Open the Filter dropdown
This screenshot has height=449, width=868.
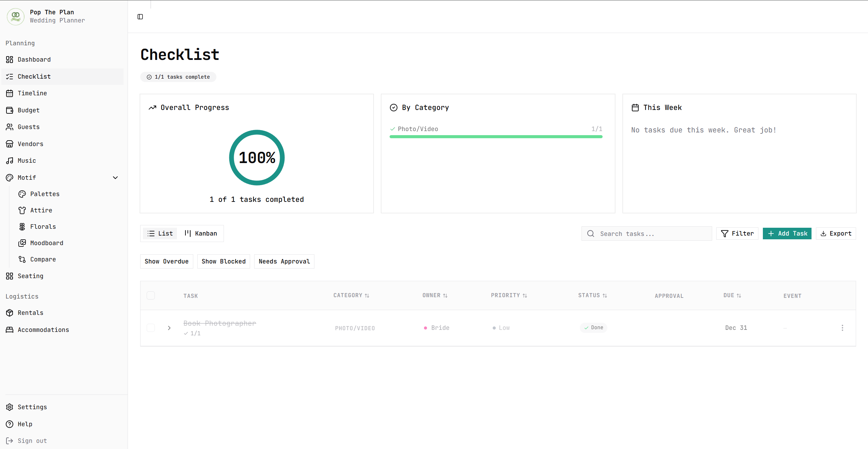pyautogui.click(x=737, y=234)
